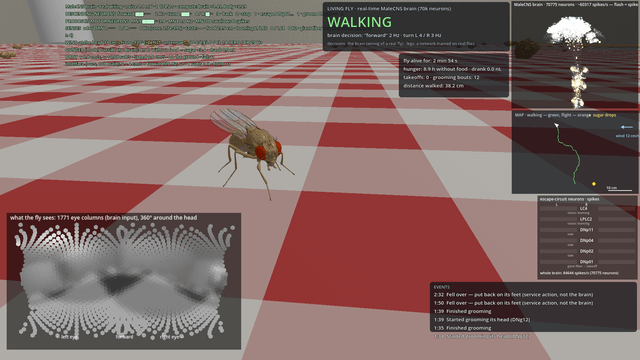The height and width of the screenshot is (360, 640).
Task: Click the forward neuron activity bar in debug text
Action: pyautogui.click(x=139, y=14)
